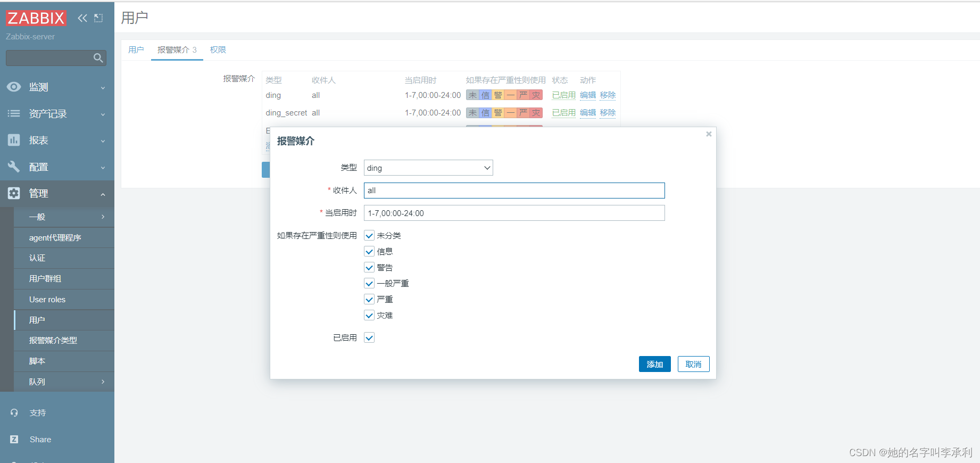Expand the 报表 menu chevron
Viewport: 980px width, 463px height.
[x=103, y=141]
